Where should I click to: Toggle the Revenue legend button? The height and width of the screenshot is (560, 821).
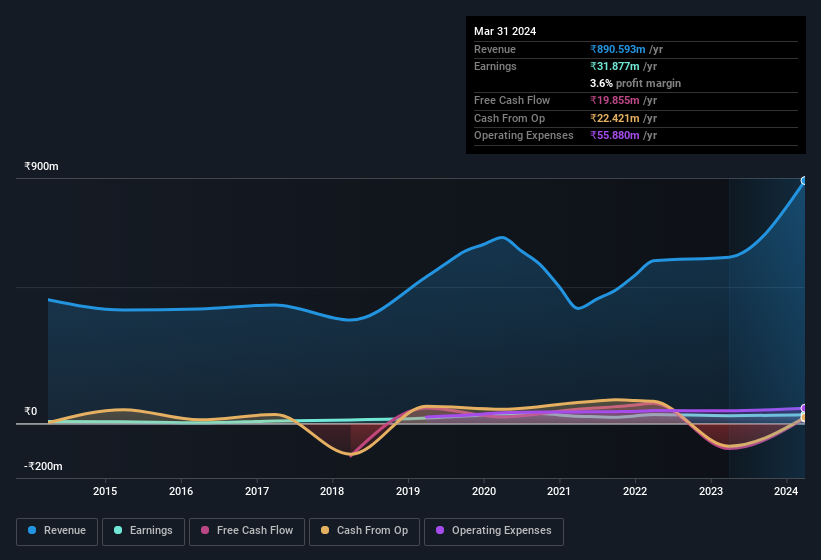point(57,531)
